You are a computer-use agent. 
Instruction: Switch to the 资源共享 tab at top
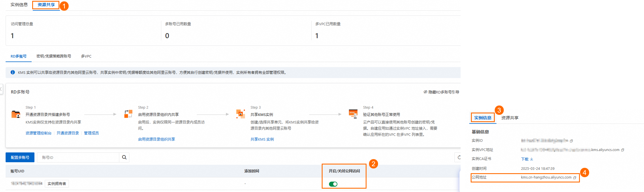click(x=46, y=5)
